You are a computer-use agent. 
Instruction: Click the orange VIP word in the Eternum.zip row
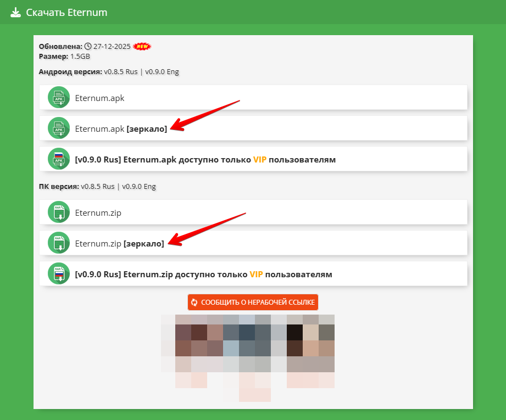(257, 274)
